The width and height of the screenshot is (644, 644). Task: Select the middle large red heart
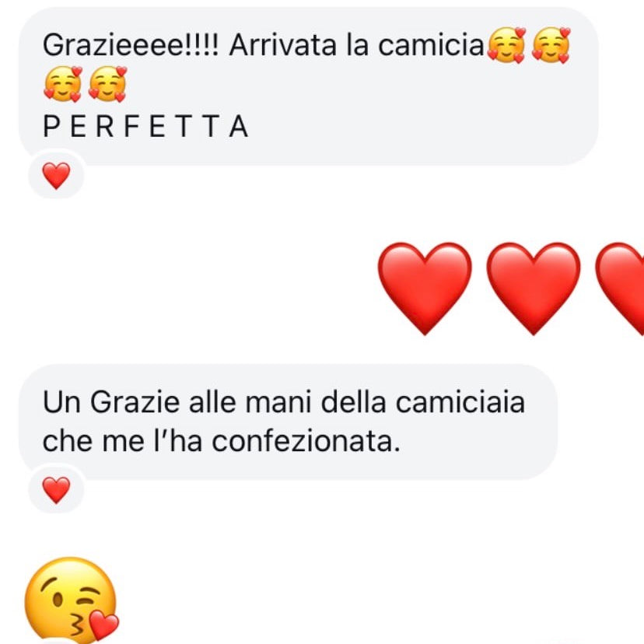coord(534,289)
